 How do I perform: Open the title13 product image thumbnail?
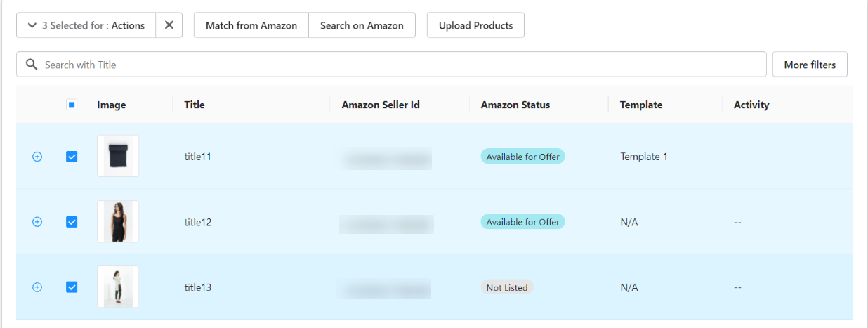[x=118, y=287]
